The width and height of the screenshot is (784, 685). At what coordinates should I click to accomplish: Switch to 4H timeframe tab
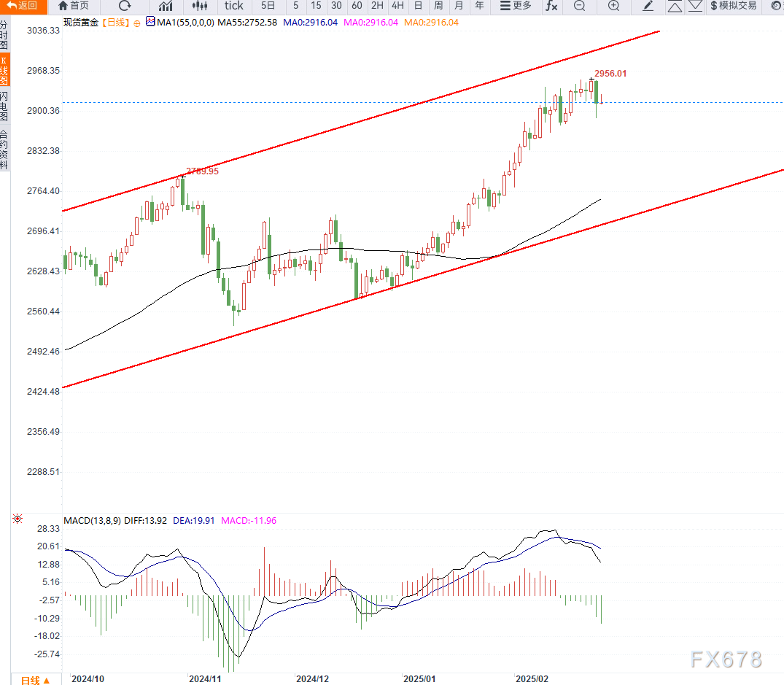[397, 6]
